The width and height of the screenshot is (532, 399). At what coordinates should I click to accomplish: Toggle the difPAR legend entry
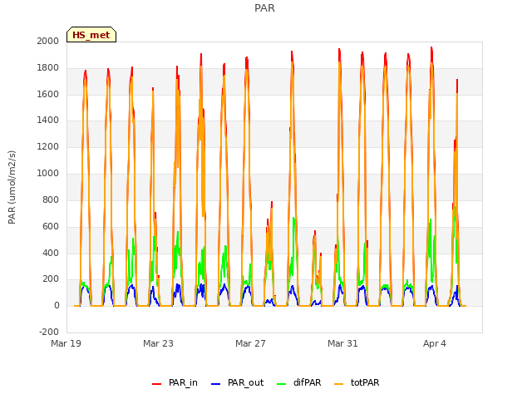[299, 382]
